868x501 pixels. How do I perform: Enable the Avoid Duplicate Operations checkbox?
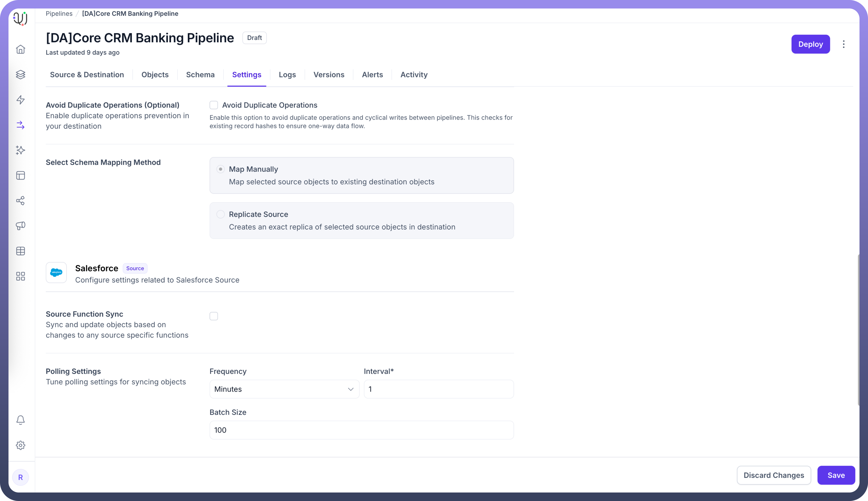click(214, 105)
